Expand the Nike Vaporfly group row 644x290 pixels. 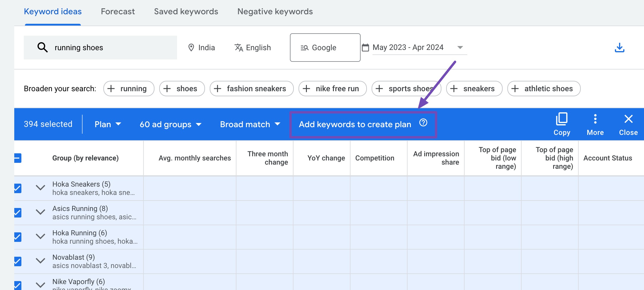coord(40,285)
